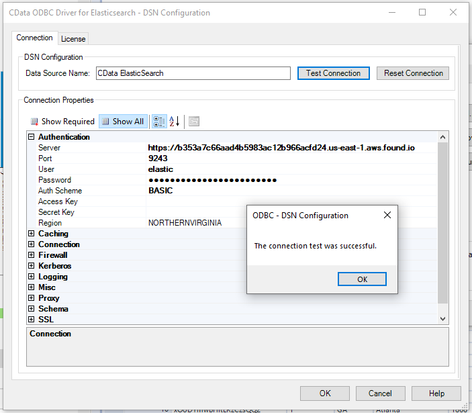
Task: Open Help for the DSN configuration
Action: [436, 393]
